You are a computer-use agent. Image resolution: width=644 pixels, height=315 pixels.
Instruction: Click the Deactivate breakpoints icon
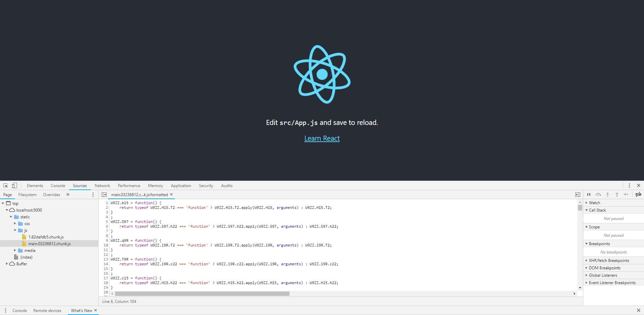tap(638, 194)
